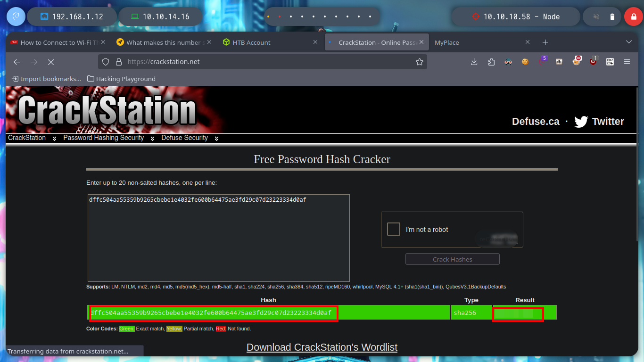Check the I'm not a robot box
Viewport: 644px width, 362px height.
pos(394,229)
